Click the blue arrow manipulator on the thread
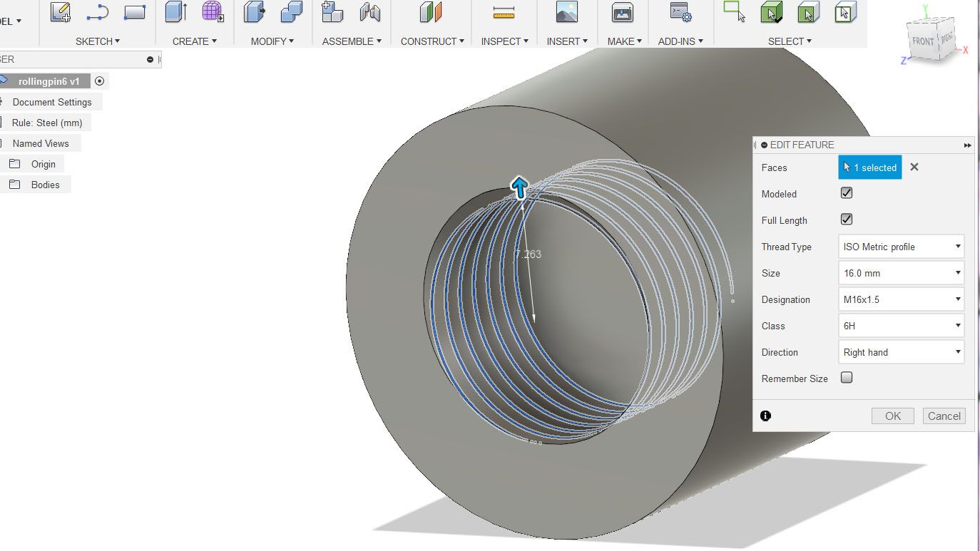 519,187
